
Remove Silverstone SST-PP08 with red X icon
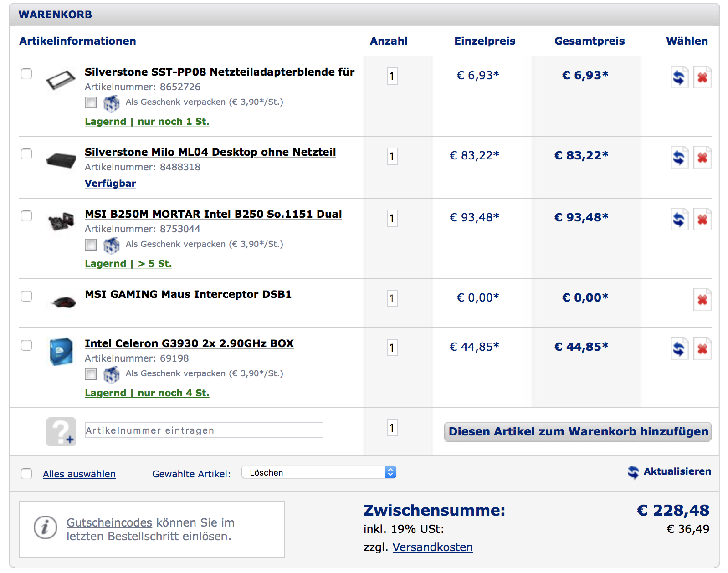tap(702, 77)
